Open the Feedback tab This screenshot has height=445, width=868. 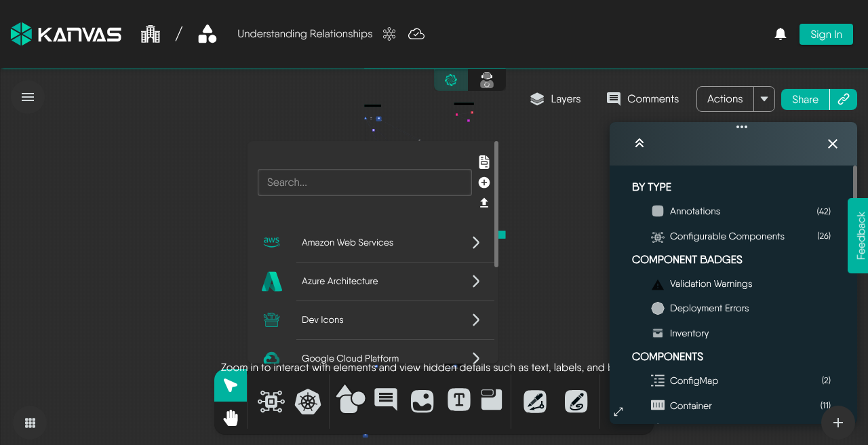tap(859, 235)
